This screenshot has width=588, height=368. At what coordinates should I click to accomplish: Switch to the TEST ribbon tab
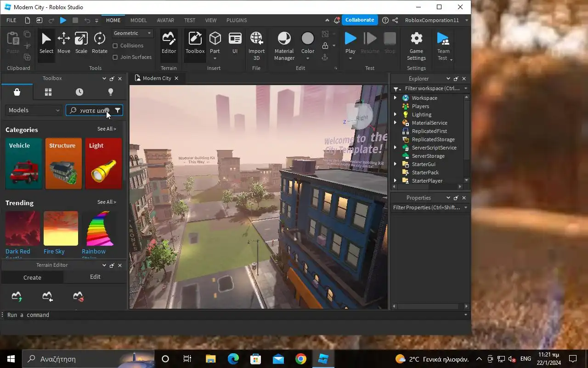point(190,20)
